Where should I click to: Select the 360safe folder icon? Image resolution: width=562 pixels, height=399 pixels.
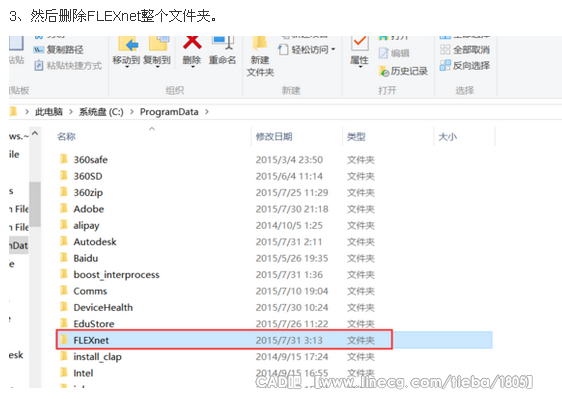pyautogui.click(x=64, y=159)
